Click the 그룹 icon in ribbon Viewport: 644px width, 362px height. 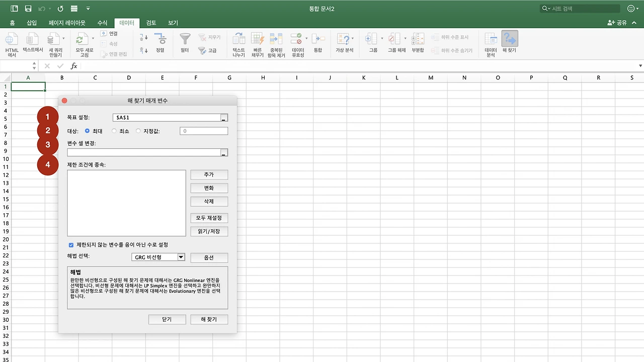coord(371,39)
